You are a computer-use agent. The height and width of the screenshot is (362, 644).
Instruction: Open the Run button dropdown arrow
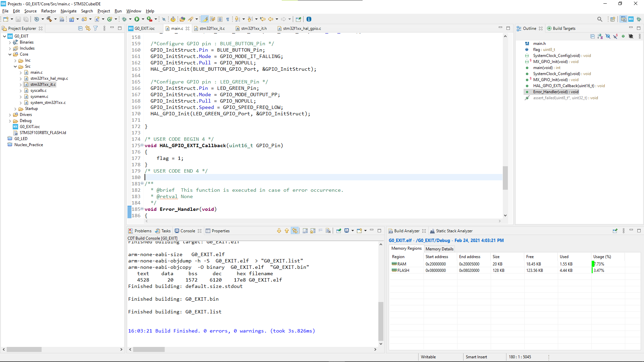point(143,19)
